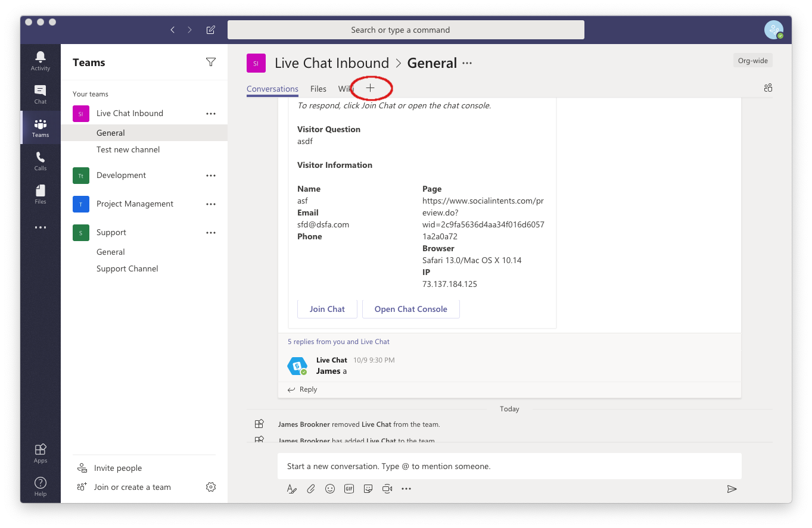This screenshot has width=812, height=528.
Task: Open the GIF picker icon
Action: pyautogui.click(x=349, y=489)
